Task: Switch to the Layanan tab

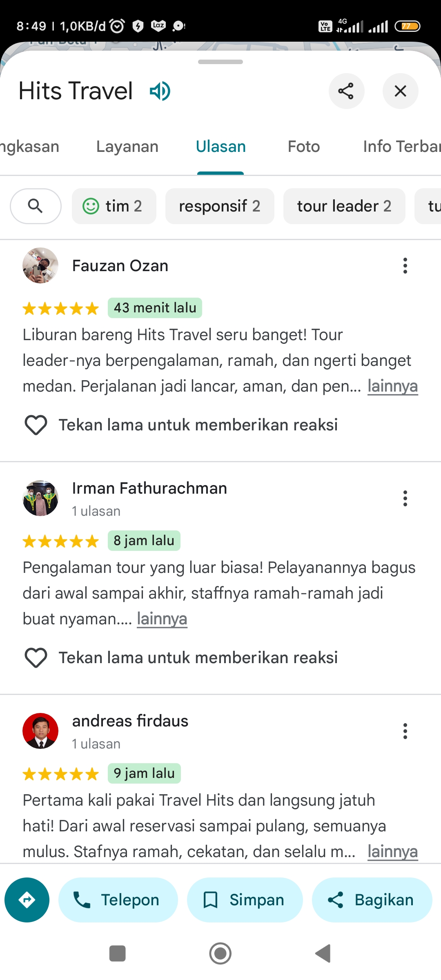Action: point(127,147)
